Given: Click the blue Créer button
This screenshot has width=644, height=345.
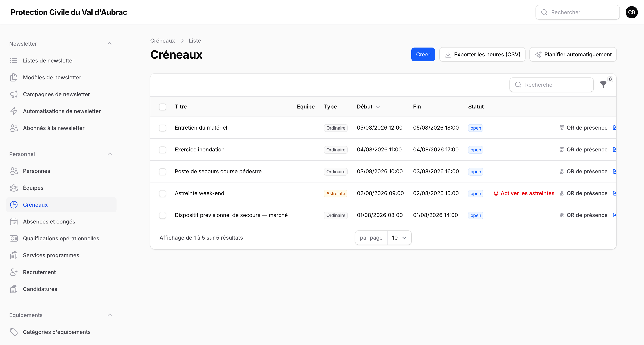Looking at the screenshot, I should (x=423, y=54).
